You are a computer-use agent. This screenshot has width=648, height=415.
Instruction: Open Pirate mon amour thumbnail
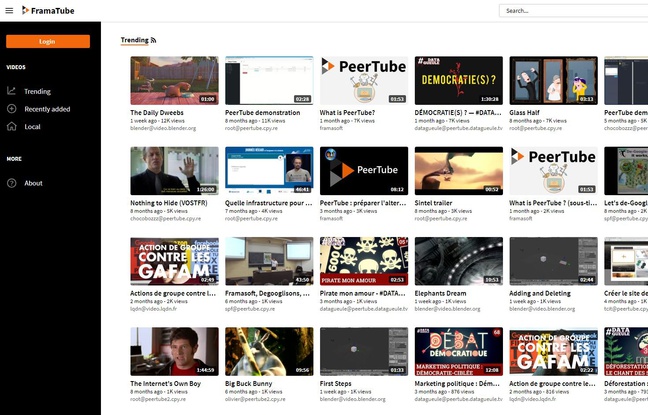pos(364,261)
